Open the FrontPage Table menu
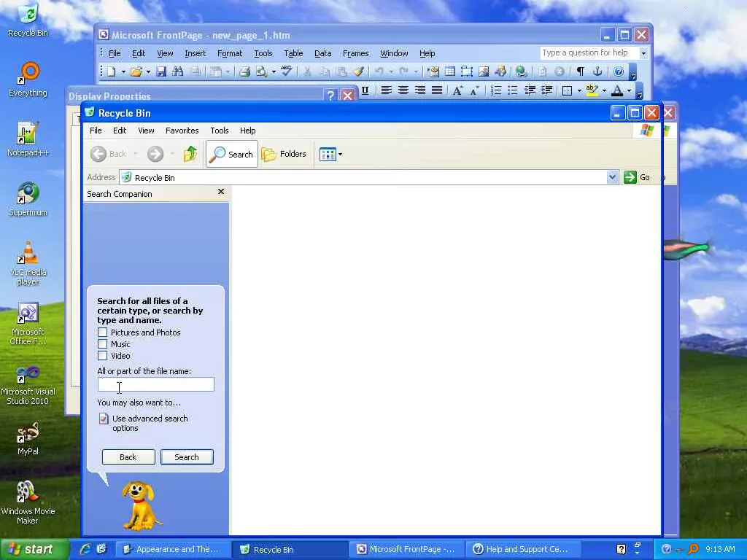 coord(293,53)
